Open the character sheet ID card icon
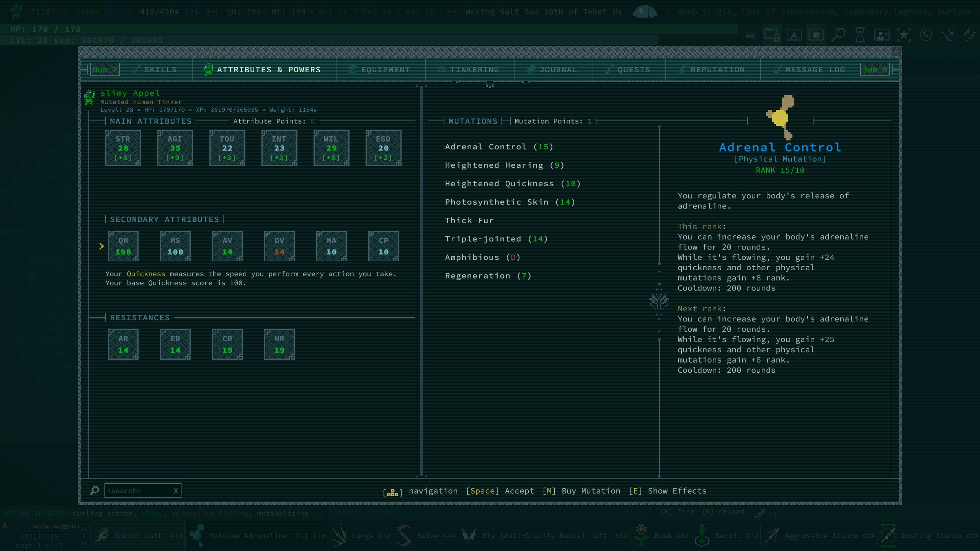The width and height of the screenshot is (980, 551). click(882, 35)
